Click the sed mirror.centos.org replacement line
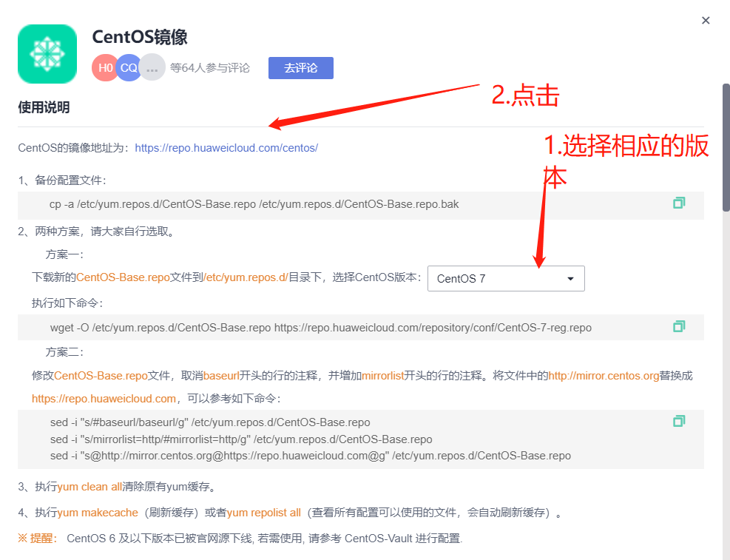This screenshot has height=560, width=730. pyautogui.click(x=311, y=456)
